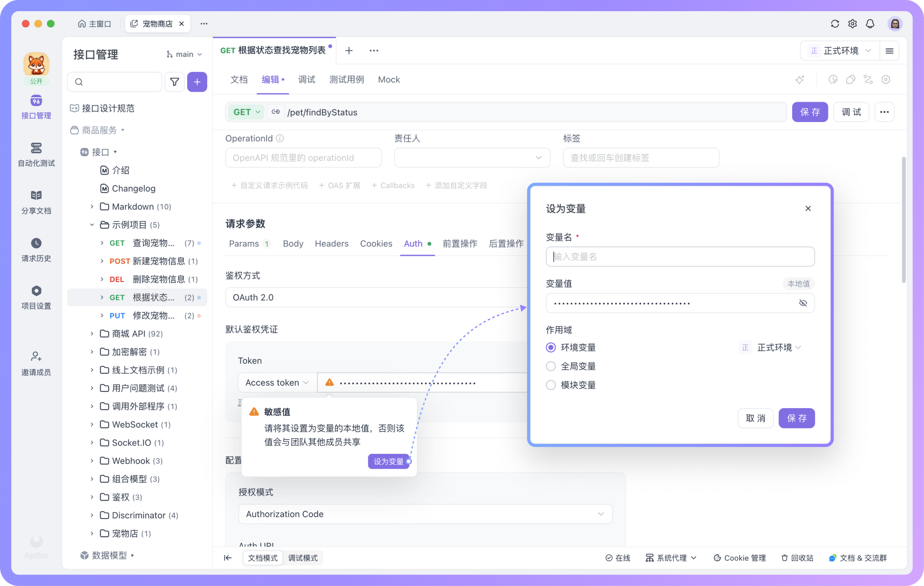This screenshot has width=924, height=586.
Task: Click the 设为变量 button in the sensitive value tooltip
Action: pyautogui.click(x=389, y=461)
